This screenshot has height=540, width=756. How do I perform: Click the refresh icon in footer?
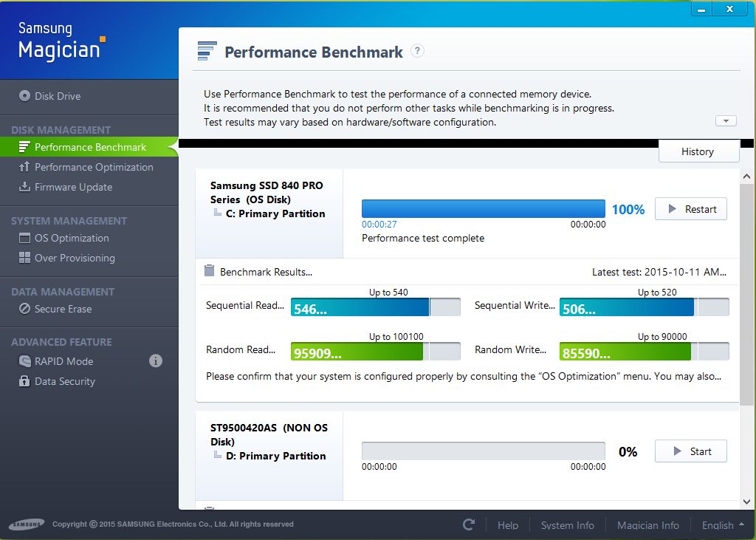(x=469, y=524)
